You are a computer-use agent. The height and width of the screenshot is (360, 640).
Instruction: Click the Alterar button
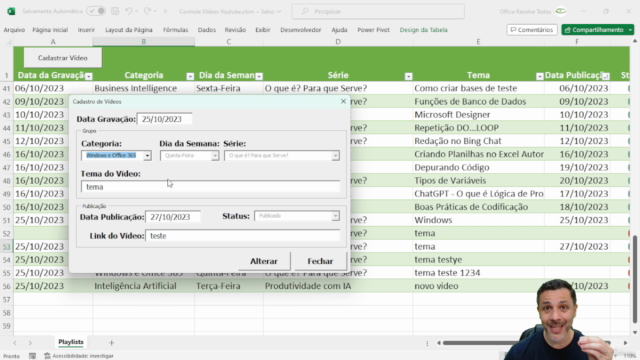(x=264, y=261)
